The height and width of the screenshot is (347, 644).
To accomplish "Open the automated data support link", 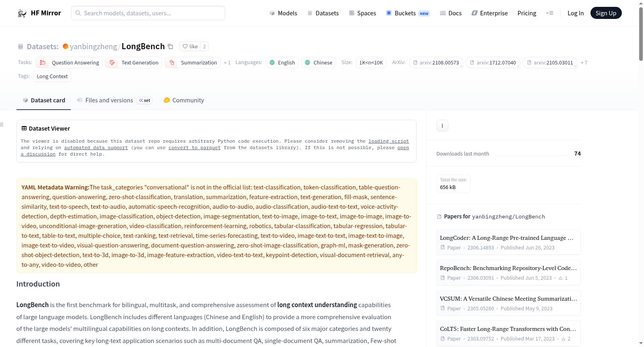I will [96, 148].
